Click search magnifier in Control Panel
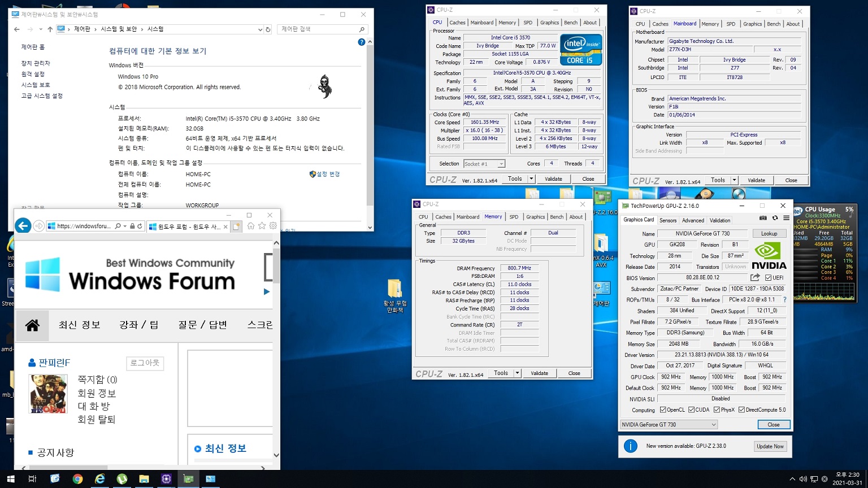The image size is (868, 488). 362,29
